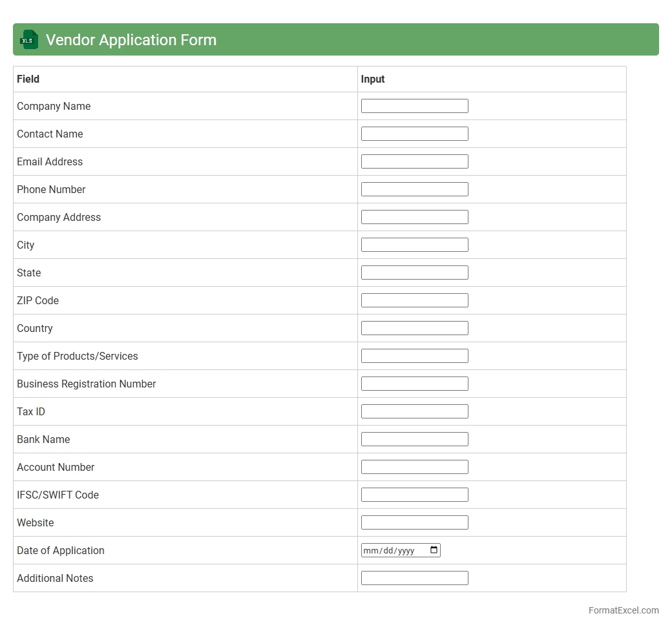This screenshot has height=629, width=672.
Task: Click the IFSC/SWIFT Code input field
Action: (x=414, y=495)
